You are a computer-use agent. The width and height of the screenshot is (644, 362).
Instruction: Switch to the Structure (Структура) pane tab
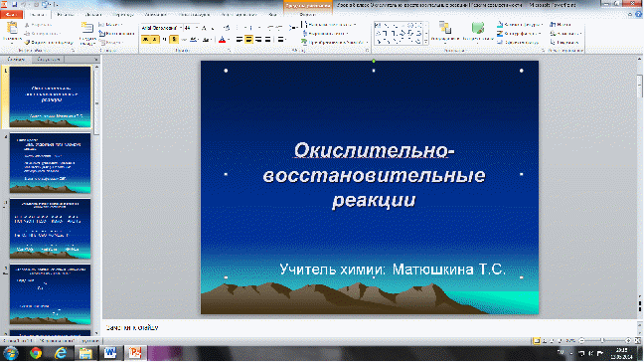49,60
